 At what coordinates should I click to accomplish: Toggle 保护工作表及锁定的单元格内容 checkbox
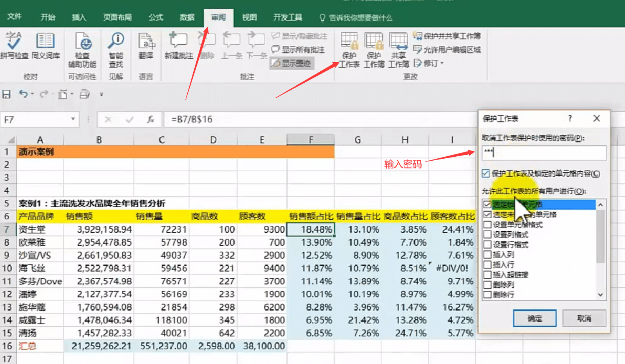[x=486, y=174]
